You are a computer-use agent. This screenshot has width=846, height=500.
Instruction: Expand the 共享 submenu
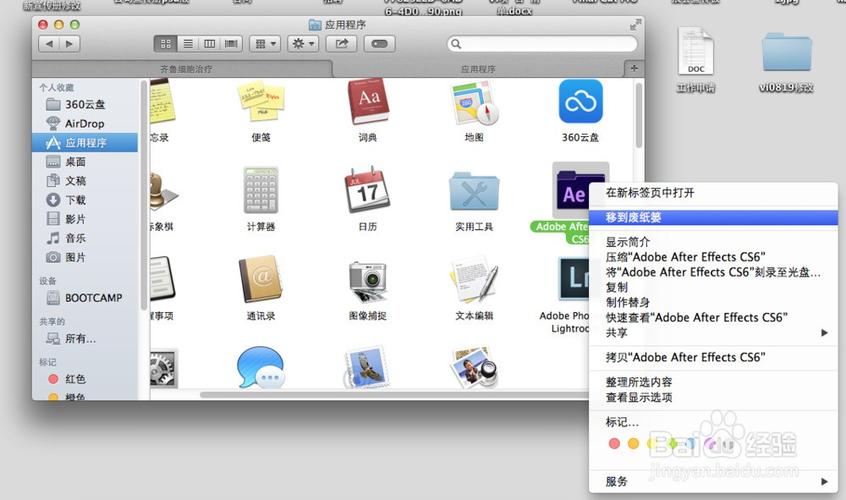(713, 332)
